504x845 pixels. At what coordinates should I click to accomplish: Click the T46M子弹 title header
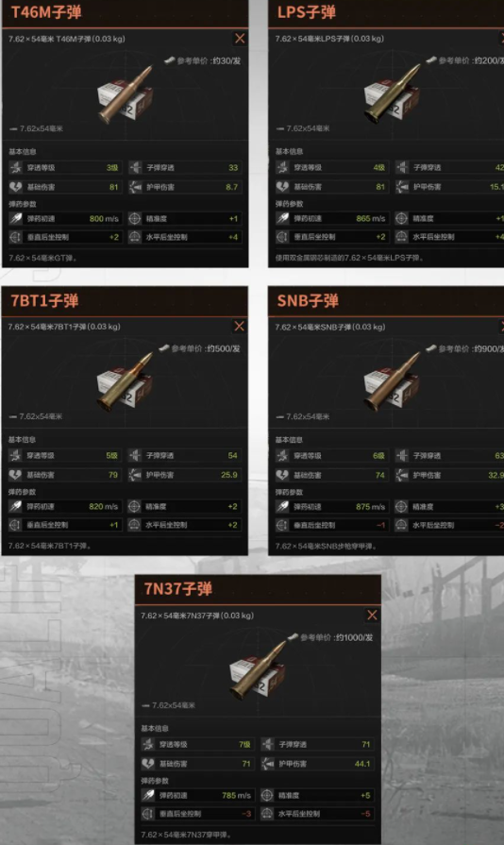click(46, 12)
